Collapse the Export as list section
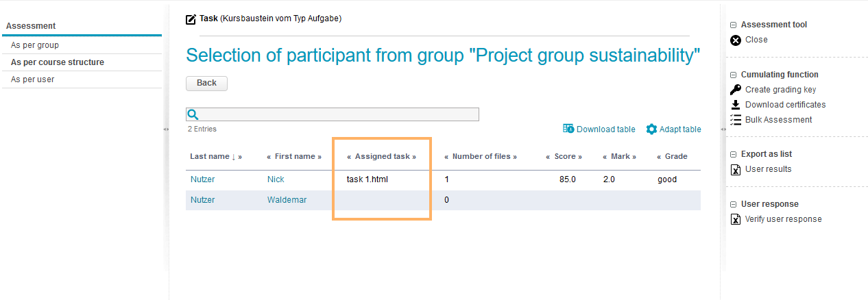The height and width of the screenshot is (300, 868). coord(733,154)
